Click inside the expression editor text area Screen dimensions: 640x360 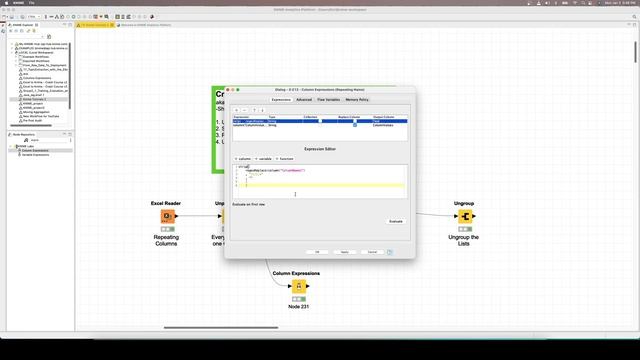click(320, 181)
